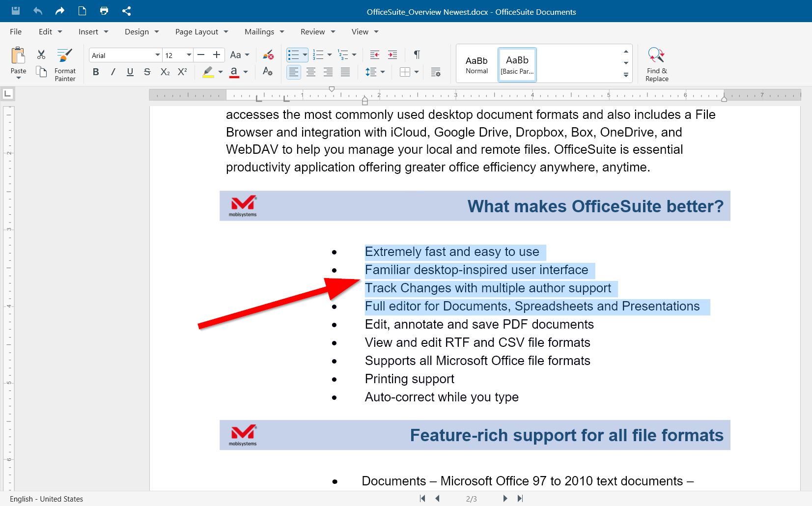Apply superscript formatting
812x506 pixels.
(x=182, y=72)
